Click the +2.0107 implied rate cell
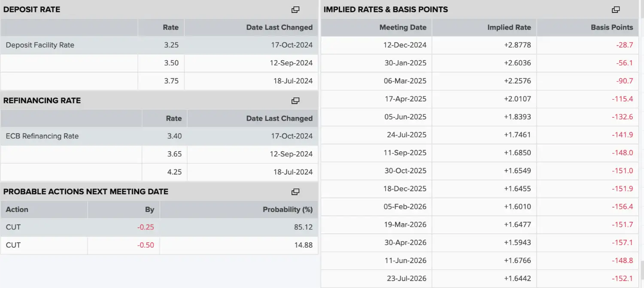The width and height of the screenshot is (644, 288). 484,99
